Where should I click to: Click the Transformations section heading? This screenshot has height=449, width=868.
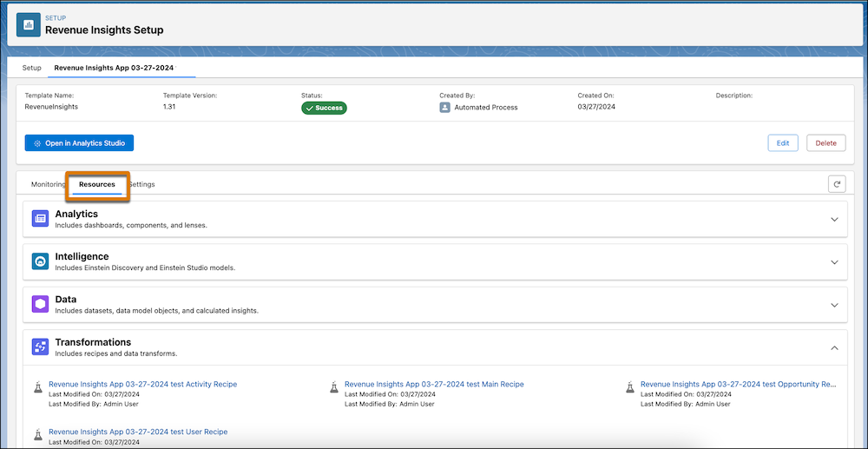point(93,342)
